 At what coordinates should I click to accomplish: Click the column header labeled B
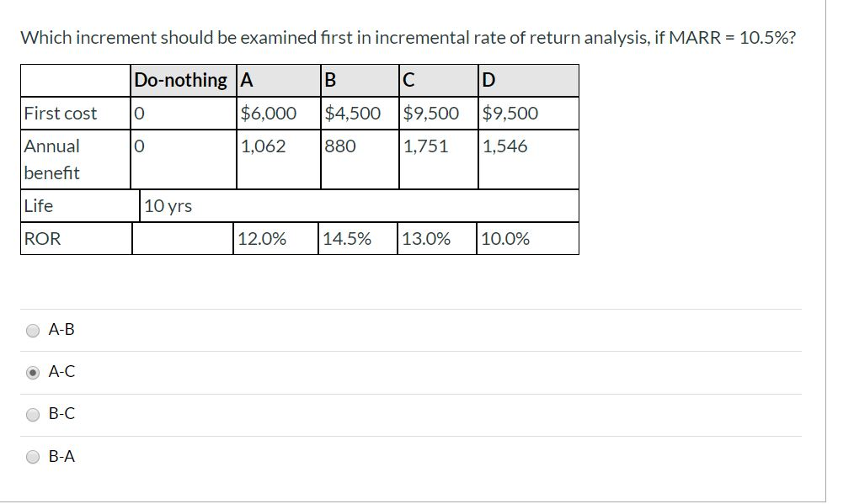[x=328, y=79]
